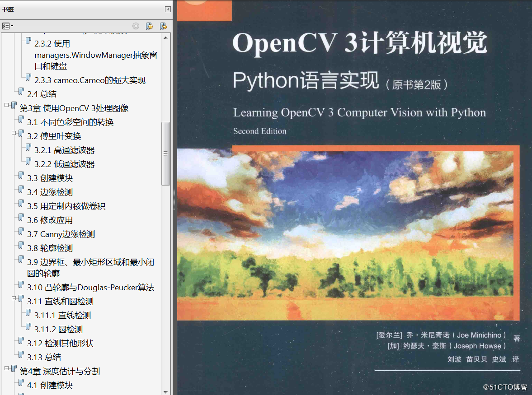Open bookmark 第4章 深度估计与分割

[60, 371]
